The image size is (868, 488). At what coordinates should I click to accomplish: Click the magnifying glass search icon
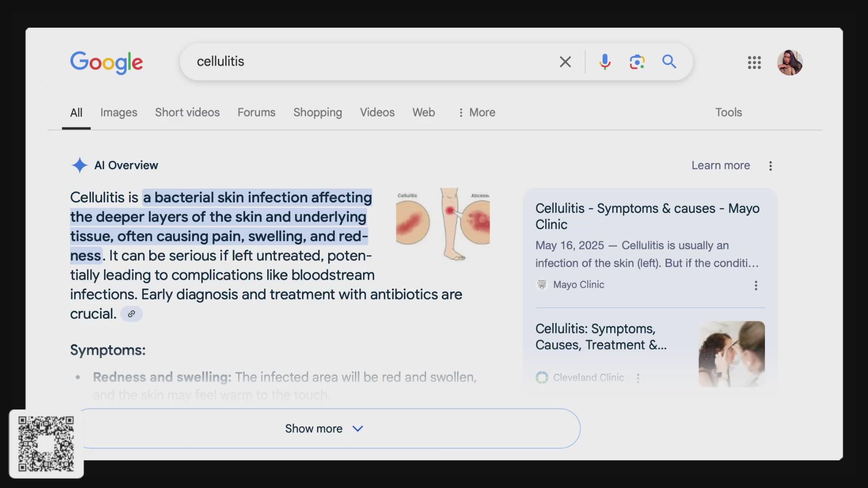(x=669, y=61)
